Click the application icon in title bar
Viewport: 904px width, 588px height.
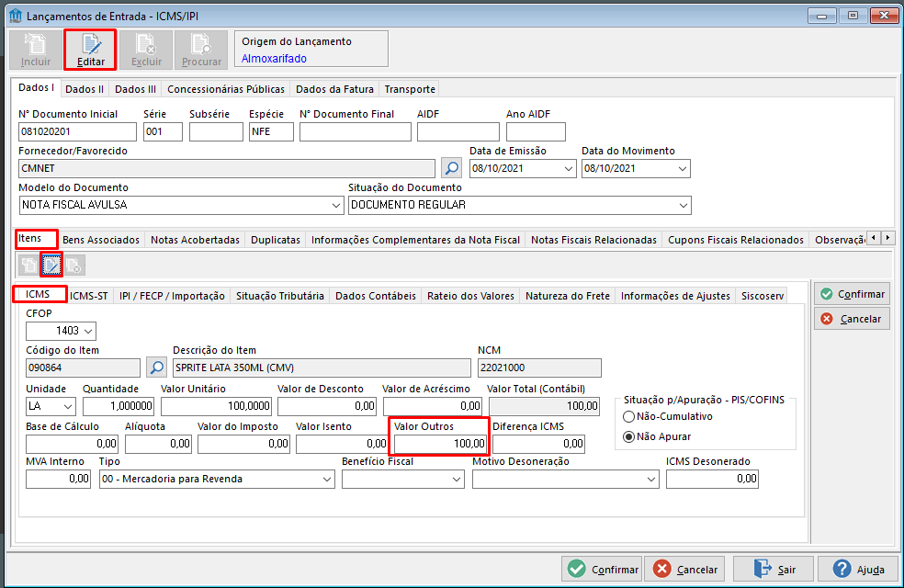[16, 16]
